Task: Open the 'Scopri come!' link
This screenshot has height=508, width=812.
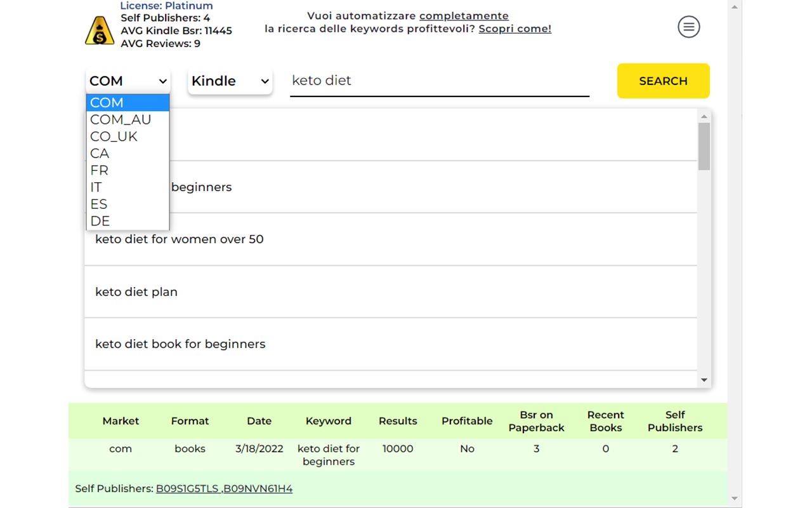Action: 514,29
